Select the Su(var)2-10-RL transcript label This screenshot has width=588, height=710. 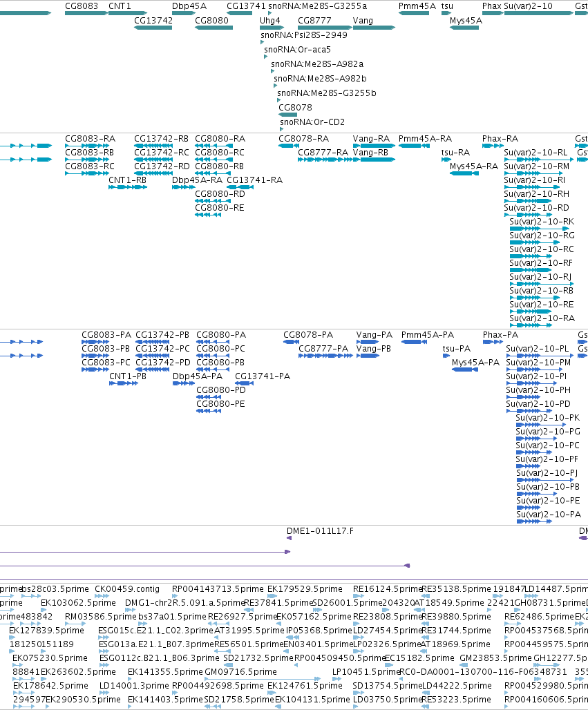click(x=535, y=153)
